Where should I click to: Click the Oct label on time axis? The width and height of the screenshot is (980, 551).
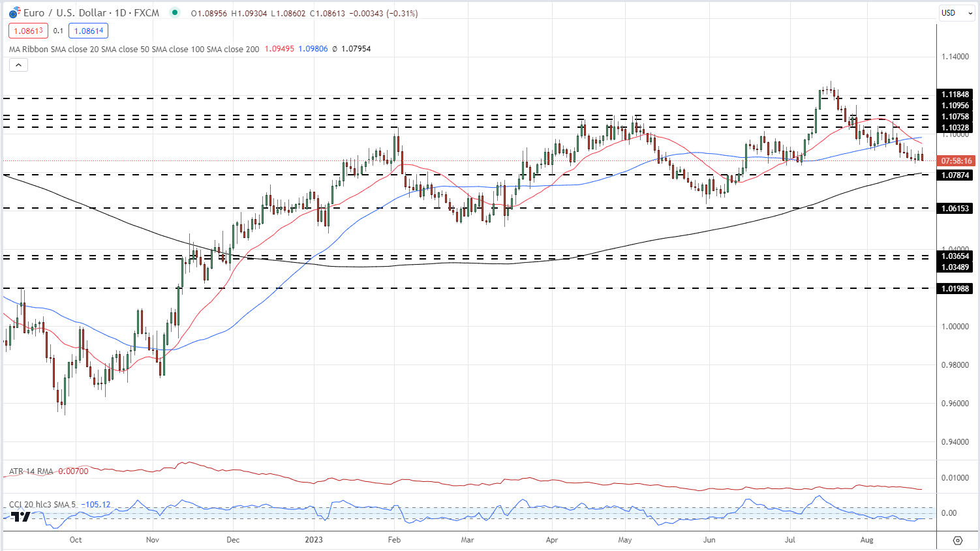point(76,540)
